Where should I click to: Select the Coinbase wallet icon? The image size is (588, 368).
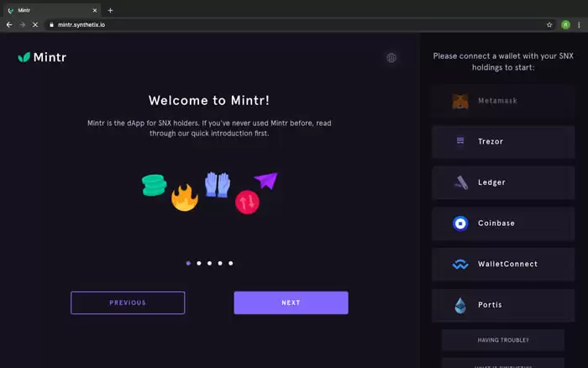point(460,223)
